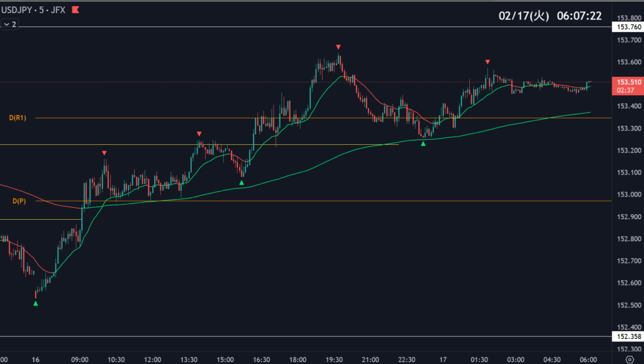The image size is (644, 364).
Task: Click the short yellow horizontal line segment
Action: [40, 220]
